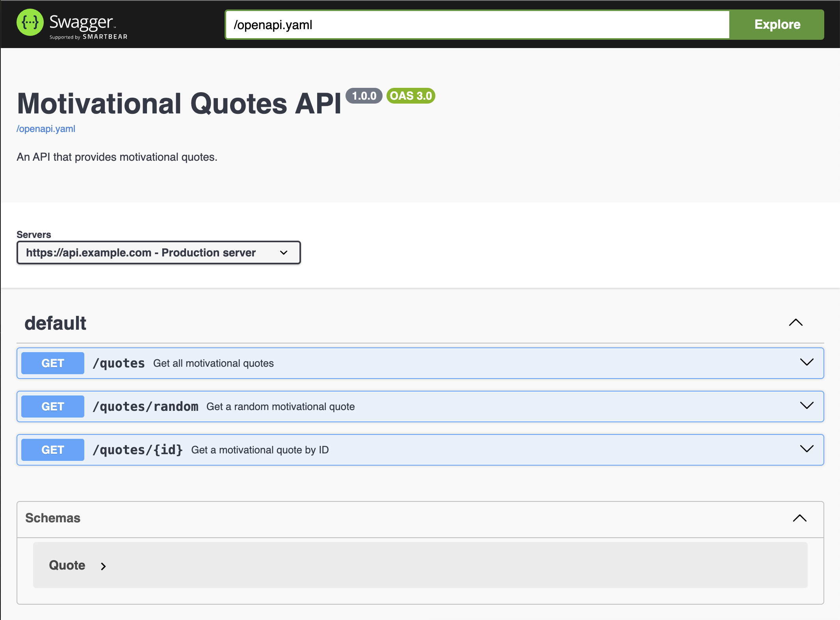This screenshot has height=620, width=840.
Task: Expand the /quotes endpoint with its chevron
Action: pos(807,362)
